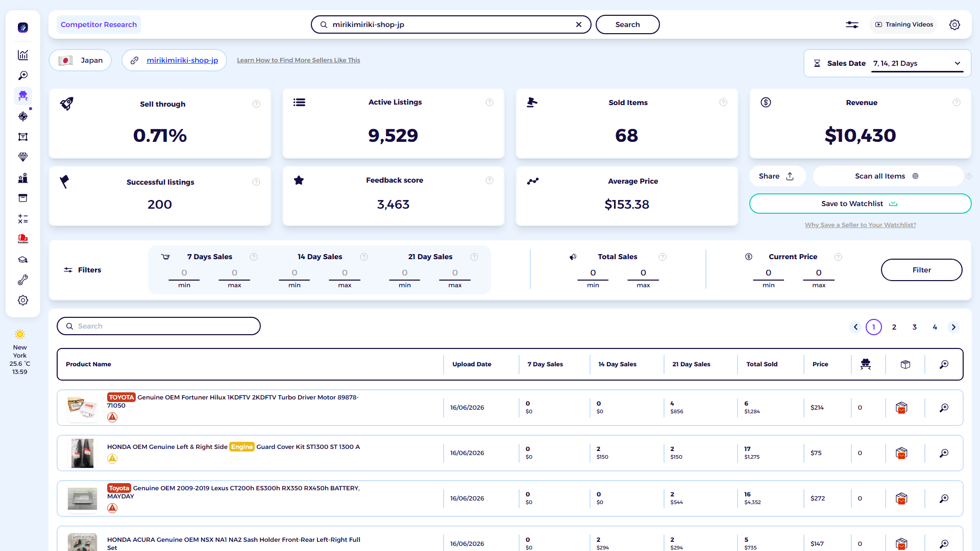
Task: Click the research magnifier icon for the ST1300 row
Action: pyautogui.click(x=944, y=453)
